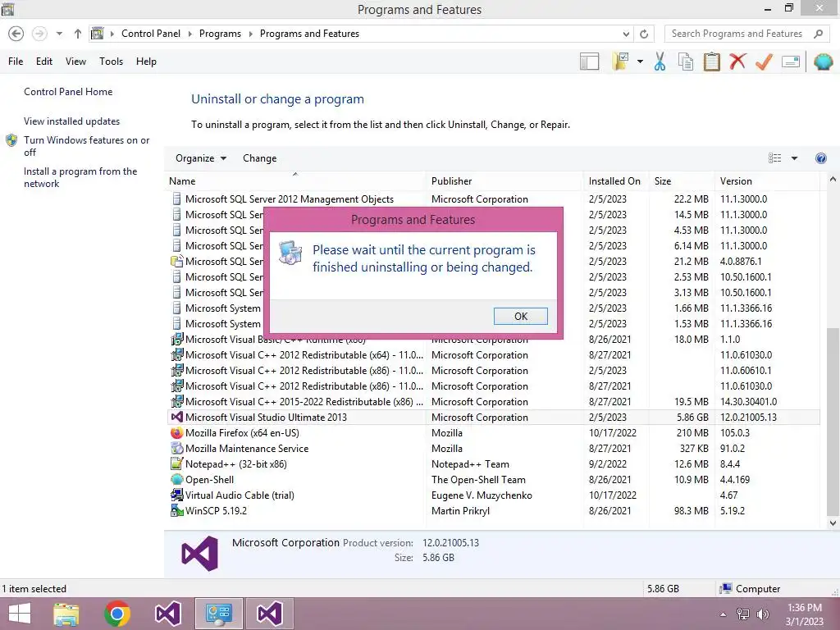Open Install a program from the network

pos(80,177)
